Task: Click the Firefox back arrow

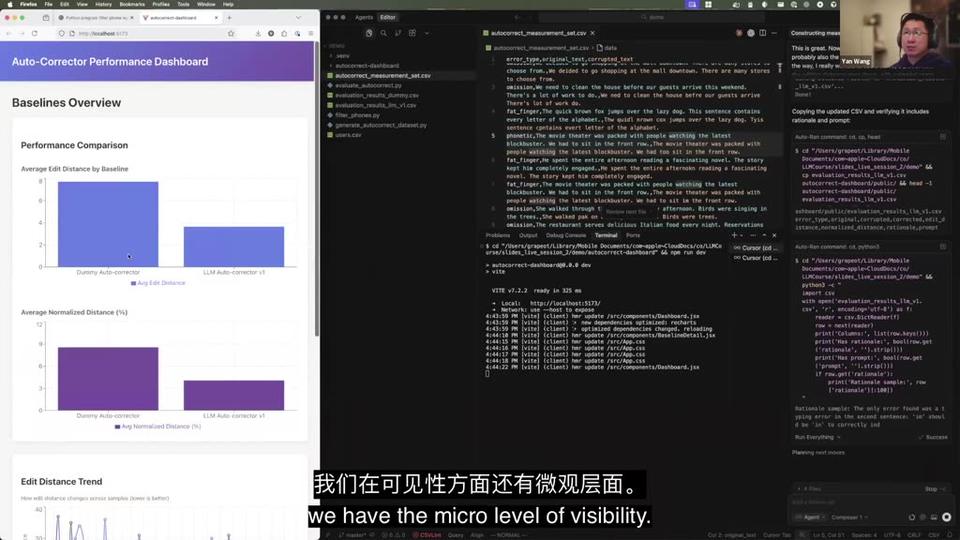Action: [x=9, y=34]
